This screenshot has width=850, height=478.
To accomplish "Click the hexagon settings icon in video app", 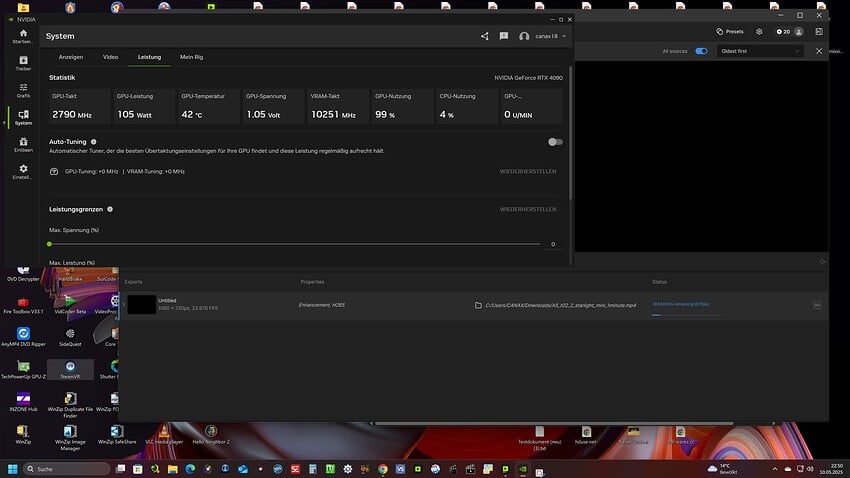I will tap(759, 31).
